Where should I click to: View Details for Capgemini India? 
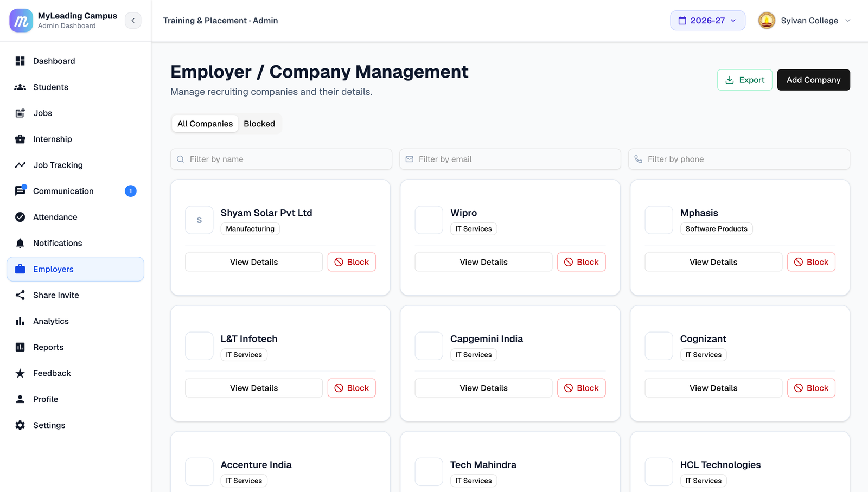pos(484,388)
